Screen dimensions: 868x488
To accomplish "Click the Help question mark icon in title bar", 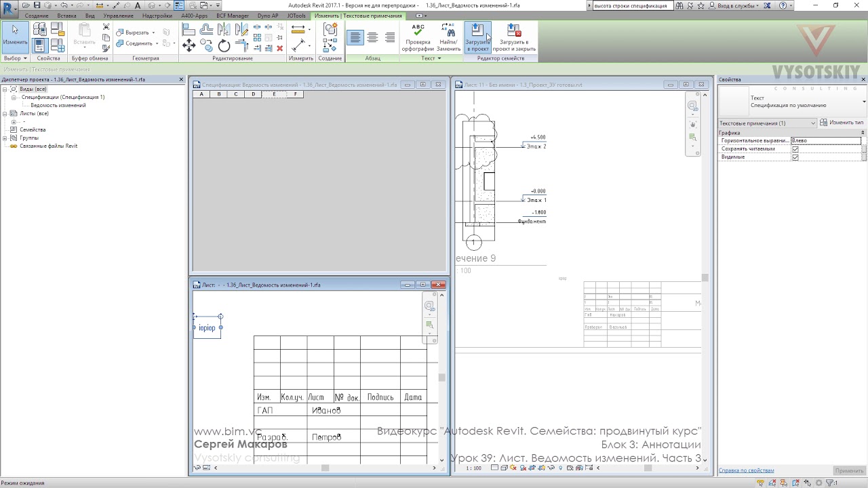I will (x=783, y=5).
